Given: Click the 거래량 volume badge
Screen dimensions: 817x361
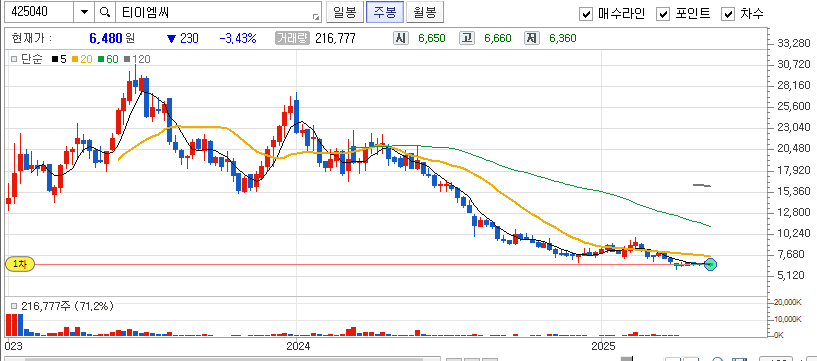Looking at the screenshot, I should [293, 38].
